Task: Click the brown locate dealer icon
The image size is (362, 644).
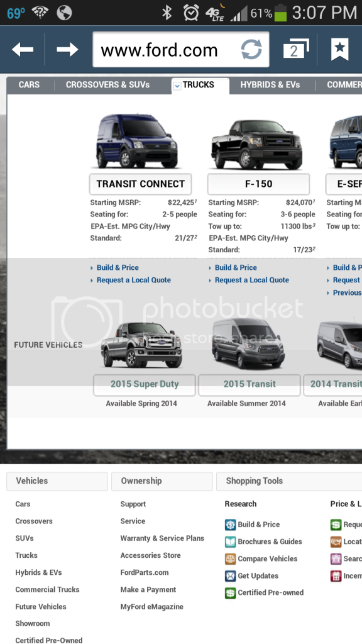Action: 336,542
